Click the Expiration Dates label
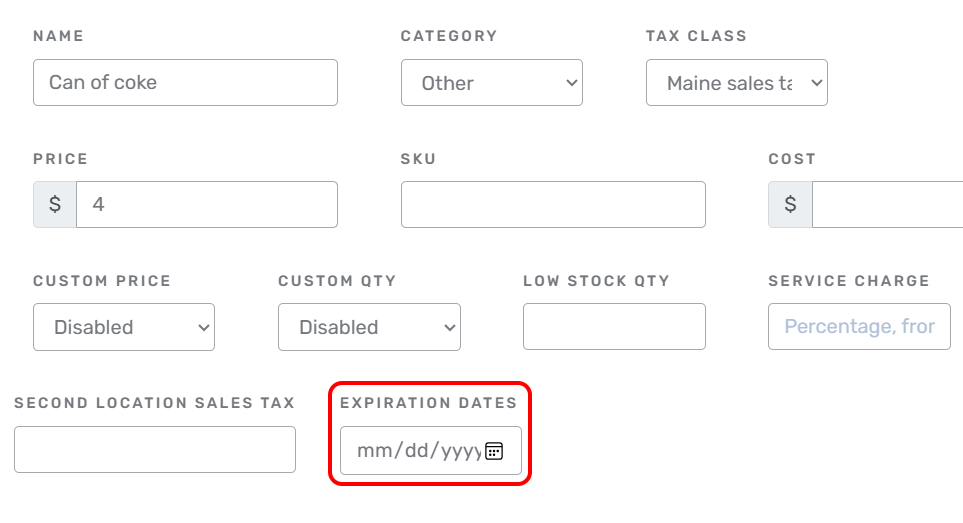Viewport: 963px width, 523px height. 429,403
